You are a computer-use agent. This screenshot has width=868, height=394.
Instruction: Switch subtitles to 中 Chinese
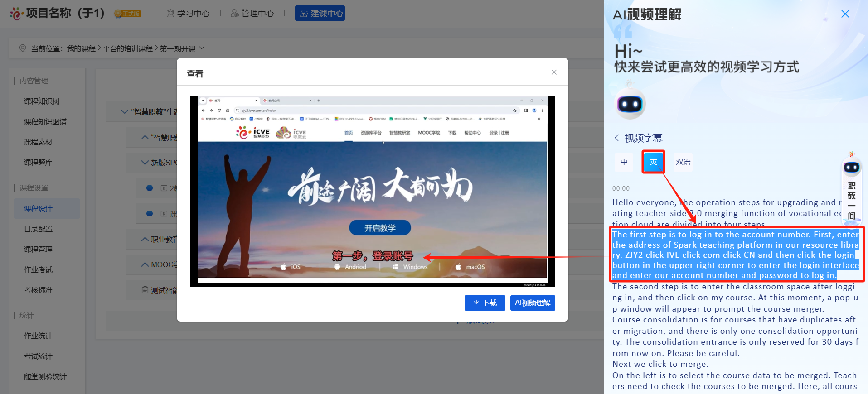(x=624, y=162)
